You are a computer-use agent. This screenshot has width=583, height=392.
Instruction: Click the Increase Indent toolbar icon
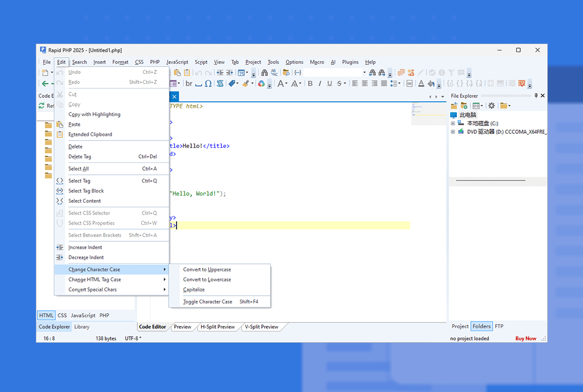(x=220, y=72)
